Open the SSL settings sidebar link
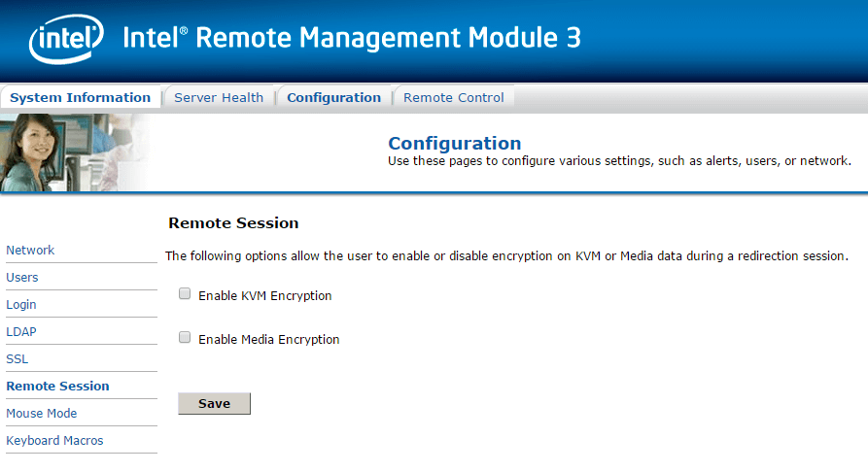This screenshot has width=868, height=472. click(17, 359)
